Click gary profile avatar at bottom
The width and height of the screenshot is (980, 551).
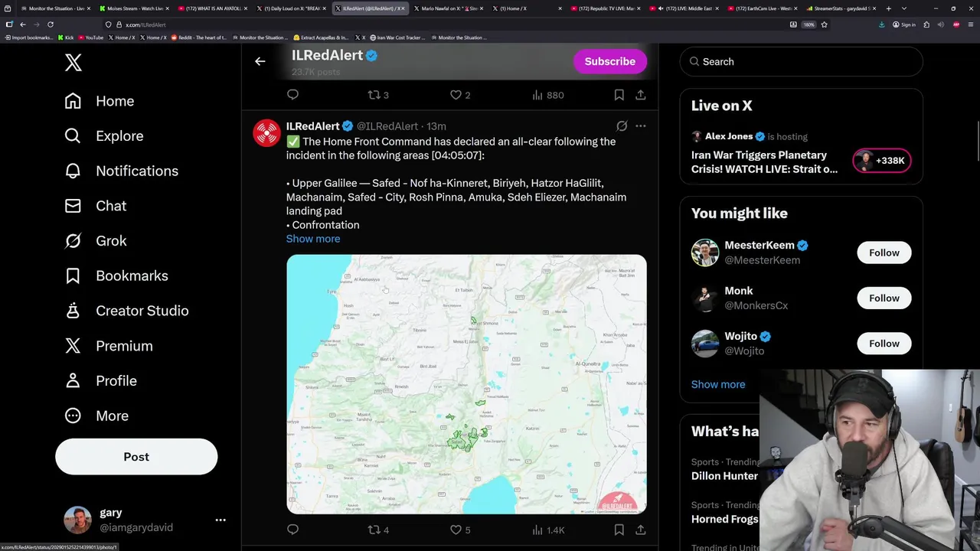(77, 520)
